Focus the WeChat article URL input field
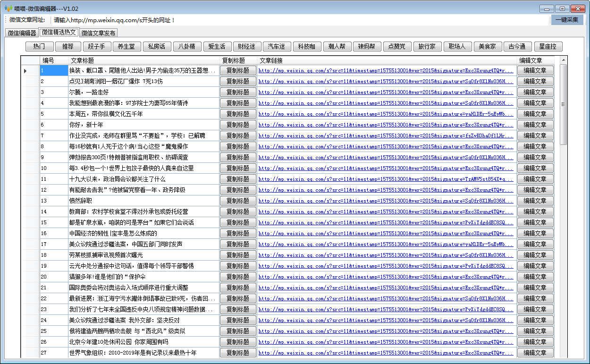This screenshot has width=590, height=364. click(x=300, y=20)
